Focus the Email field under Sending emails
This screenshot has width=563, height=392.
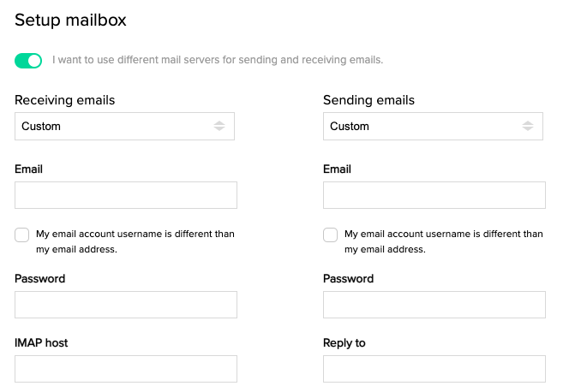434,195
